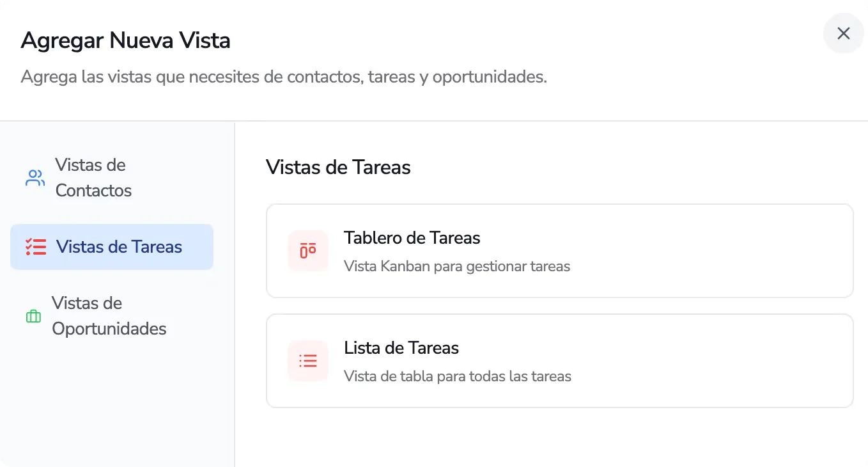Click the dialog subtitle description text

coord(284,76)
